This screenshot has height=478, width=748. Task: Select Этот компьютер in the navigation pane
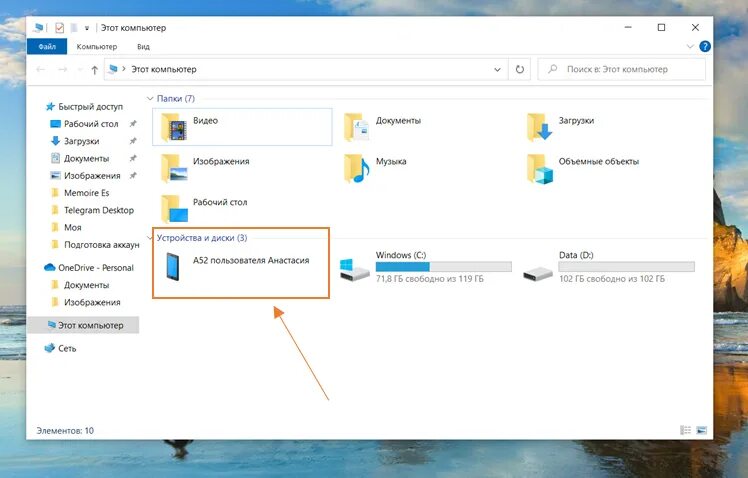point(84,325)
